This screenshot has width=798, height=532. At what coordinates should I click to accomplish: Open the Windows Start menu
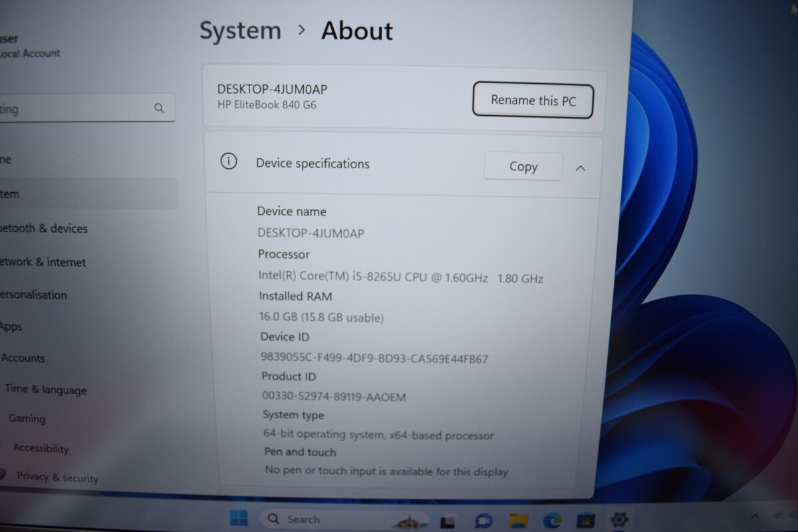pyautogui.click(x=238, y=518)
